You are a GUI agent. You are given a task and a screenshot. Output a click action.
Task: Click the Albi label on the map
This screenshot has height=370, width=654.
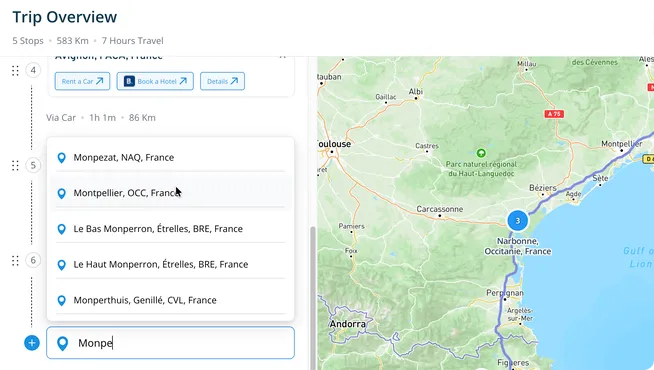click(415, 91)
